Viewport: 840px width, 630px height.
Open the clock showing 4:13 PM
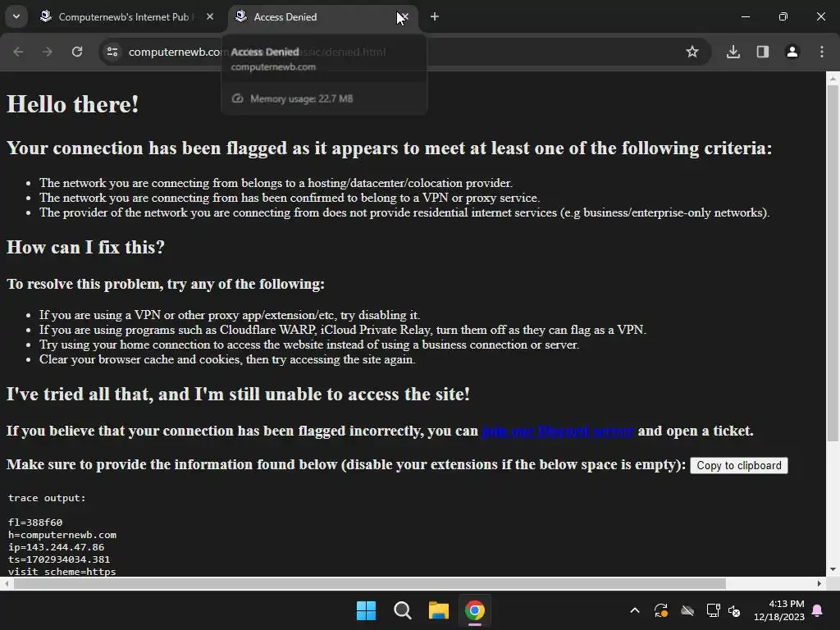point(779,610)
